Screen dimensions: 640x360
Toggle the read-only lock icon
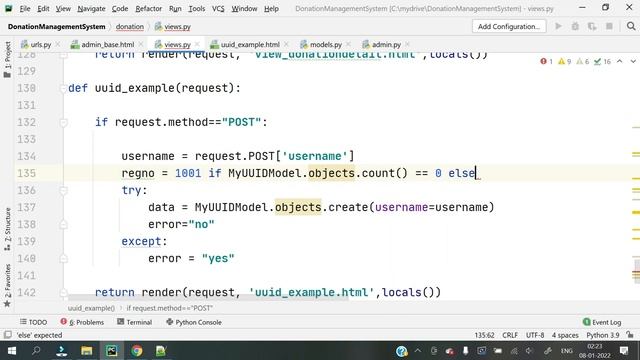pyautogui.click(x=630, y=335)
